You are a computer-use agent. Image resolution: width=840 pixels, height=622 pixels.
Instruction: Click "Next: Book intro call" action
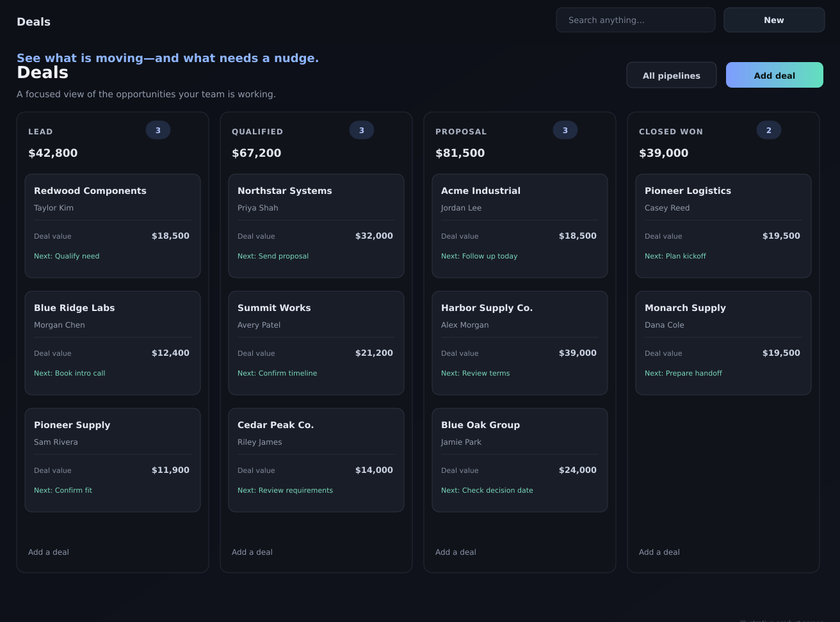click(x=70, y=373)
